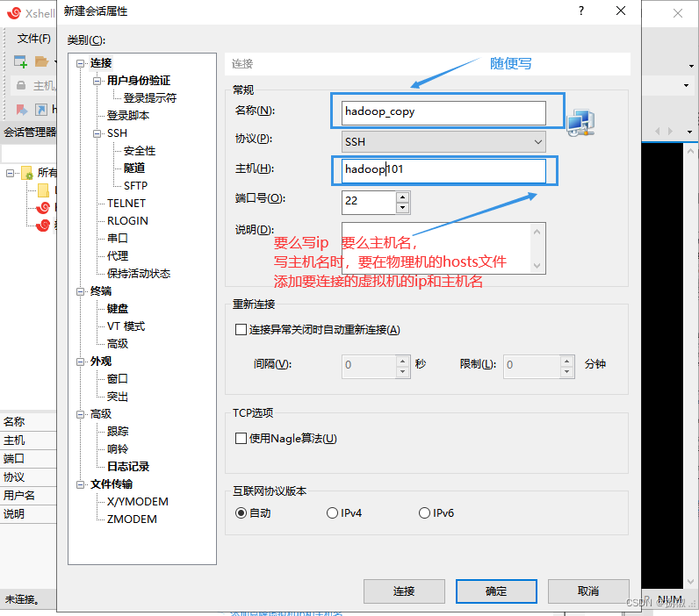
Task: Click the terminal scroll-up arrow in Xshell window
Action: click(690, 152)
